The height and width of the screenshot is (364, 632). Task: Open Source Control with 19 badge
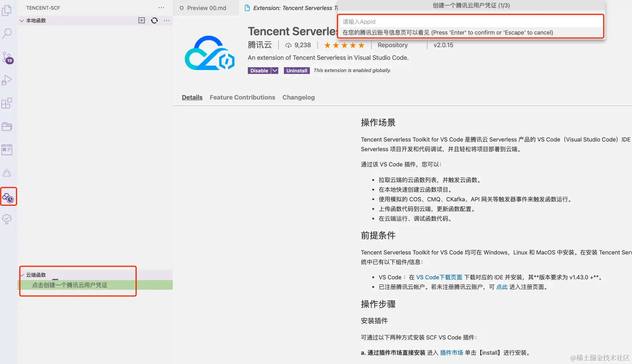click(7, 57)
